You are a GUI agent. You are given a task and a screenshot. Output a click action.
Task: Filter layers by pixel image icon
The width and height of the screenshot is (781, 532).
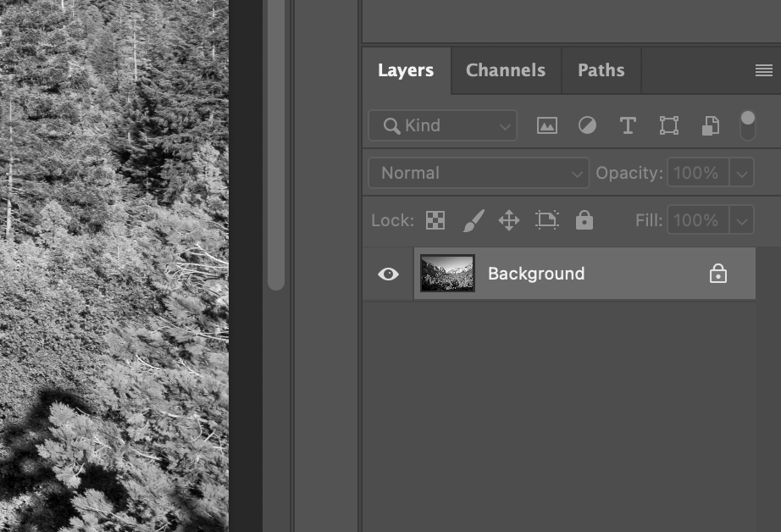tap(546, 125)
